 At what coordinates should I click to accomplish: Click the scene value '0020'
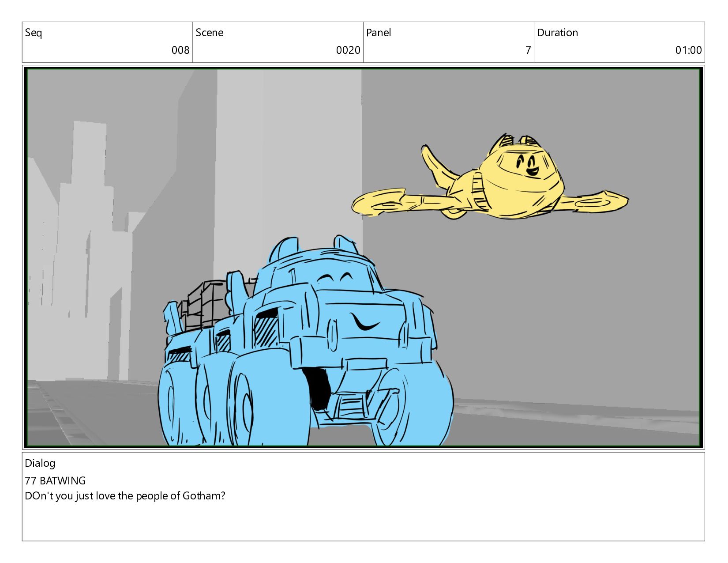pos(348,50)
